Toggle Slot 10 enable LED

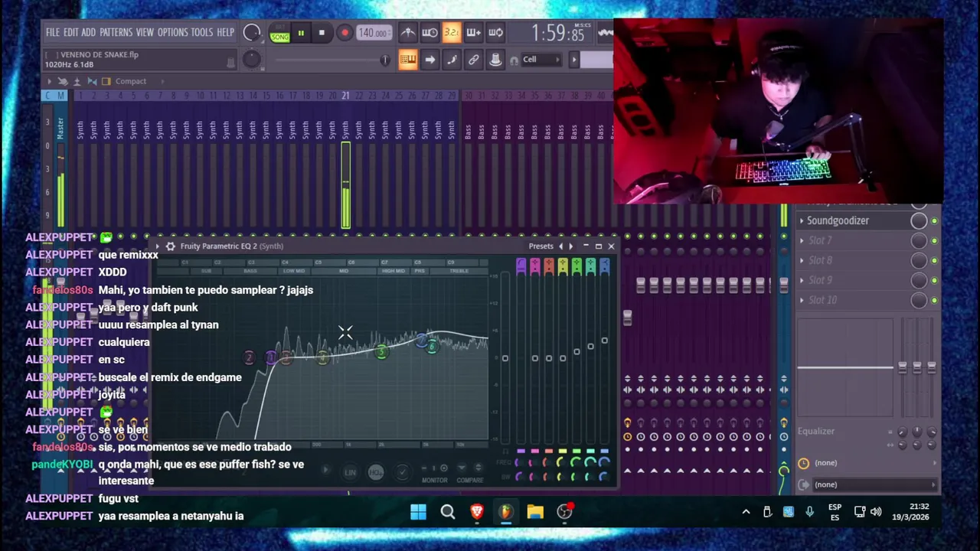tap(934, 301)
